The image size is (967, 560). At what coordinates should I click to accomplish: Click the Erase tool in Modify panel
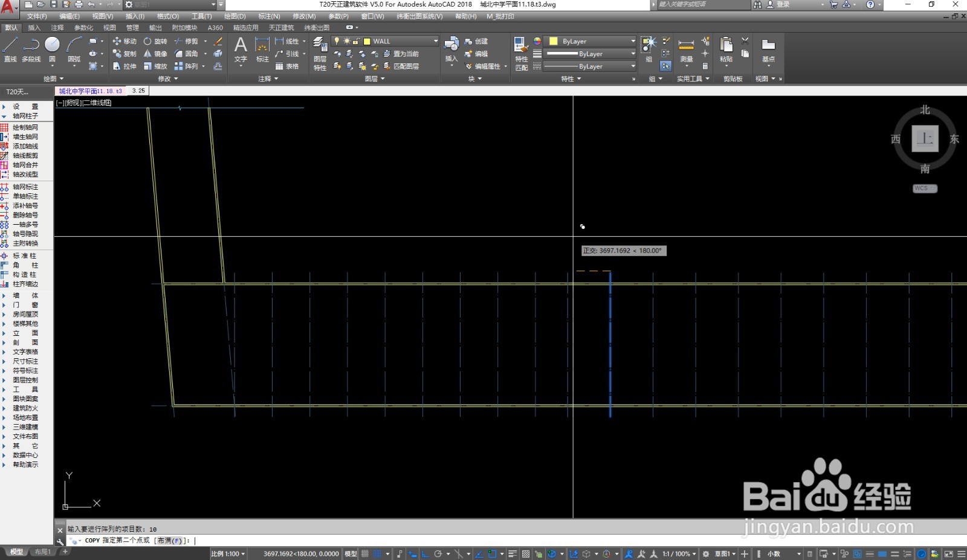pyautogui.click(x=218, y=41)
